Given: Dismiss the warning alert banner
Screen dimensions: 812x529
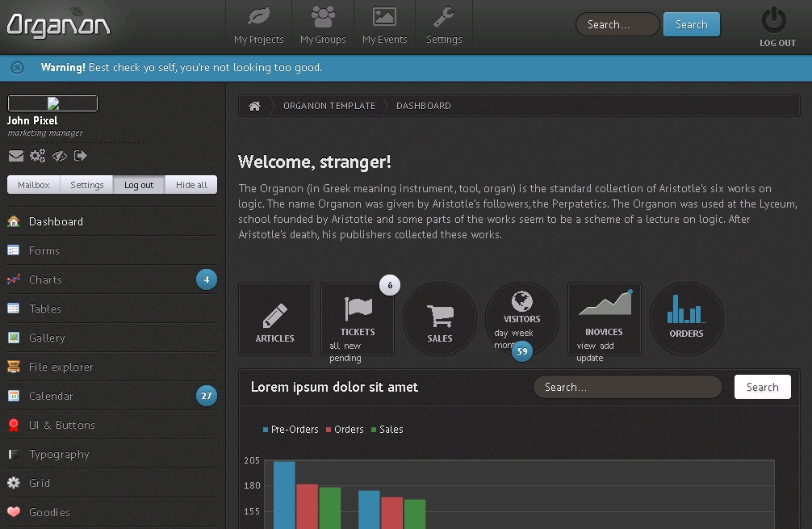Looking at the screenshot, I should click(x=18, y=68).
